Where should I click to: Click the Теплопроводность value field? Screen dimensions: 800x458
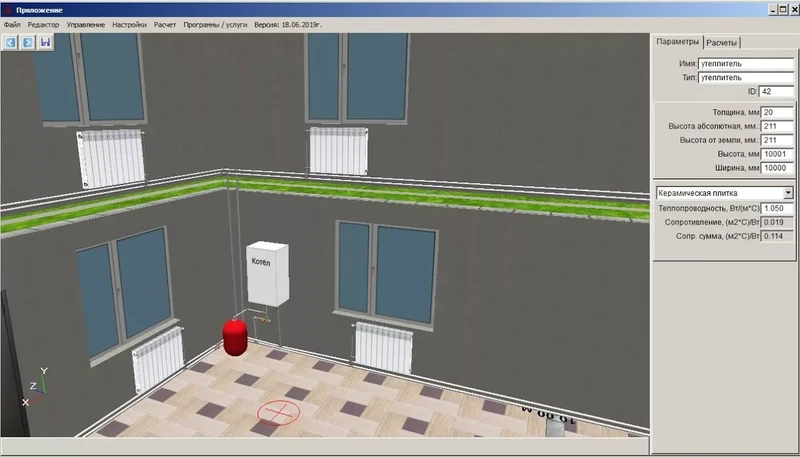(x=777, y=207)
